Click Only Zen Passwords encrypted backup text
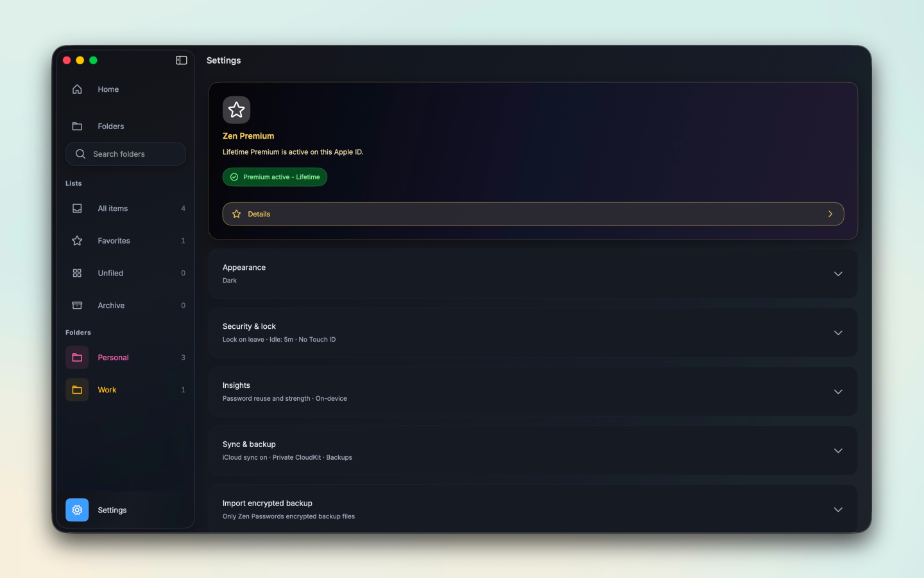This screenshot has height=578, width=924. tap(289, 516)
